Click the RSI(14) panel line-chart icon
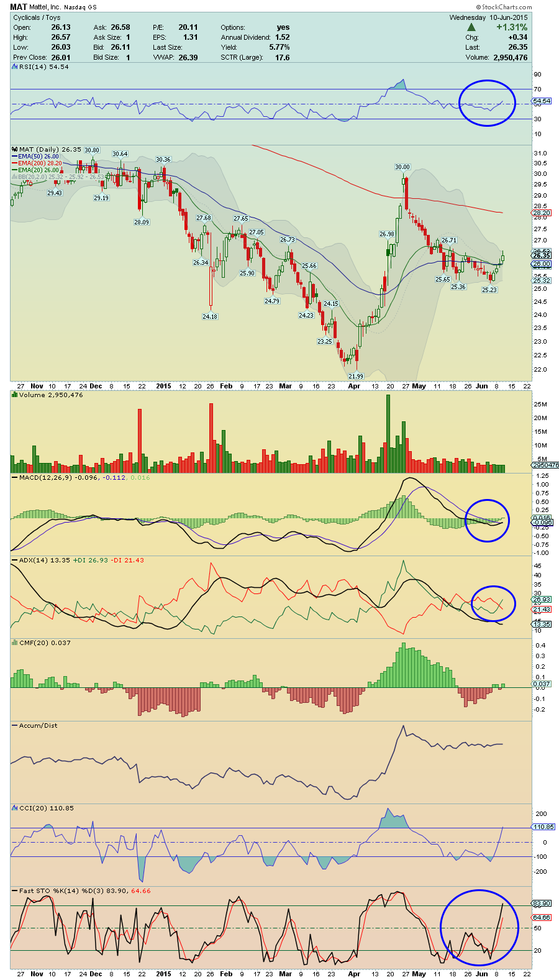The image size is (559, 980). (15, 66)
